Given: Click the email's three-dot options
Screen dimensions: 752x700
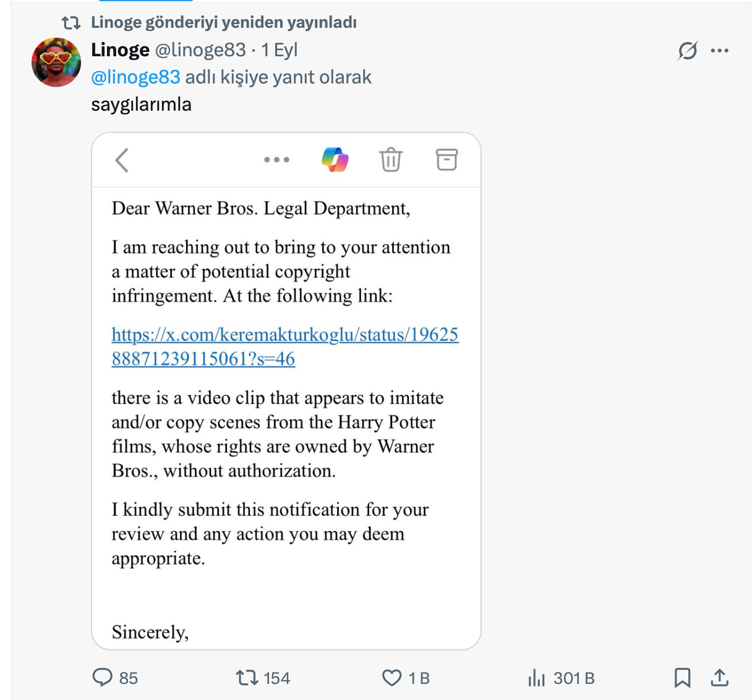Looking at the screenshot, I should (276, 160).
